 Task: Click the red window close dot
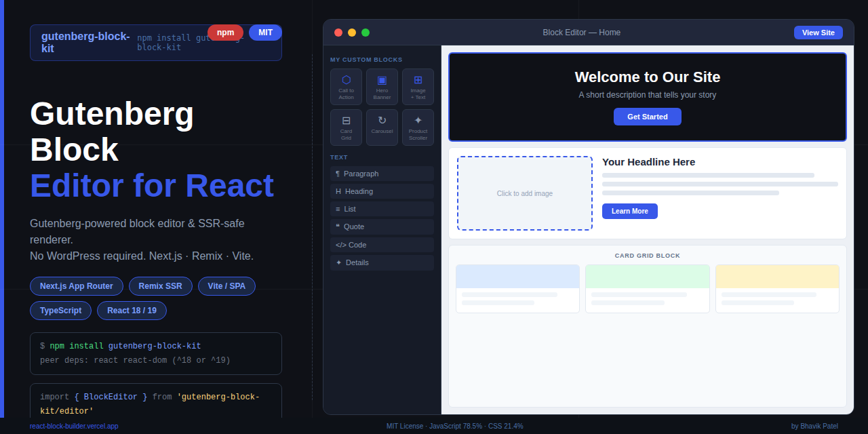(338, 33)
